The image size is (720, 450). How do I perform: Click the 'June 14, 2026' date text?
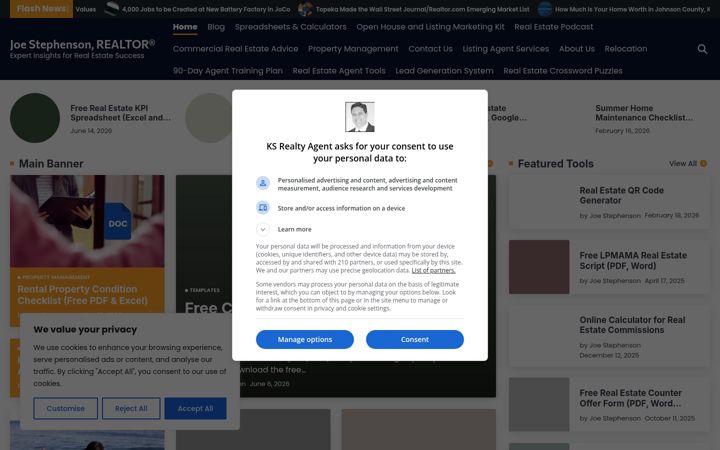91,131
